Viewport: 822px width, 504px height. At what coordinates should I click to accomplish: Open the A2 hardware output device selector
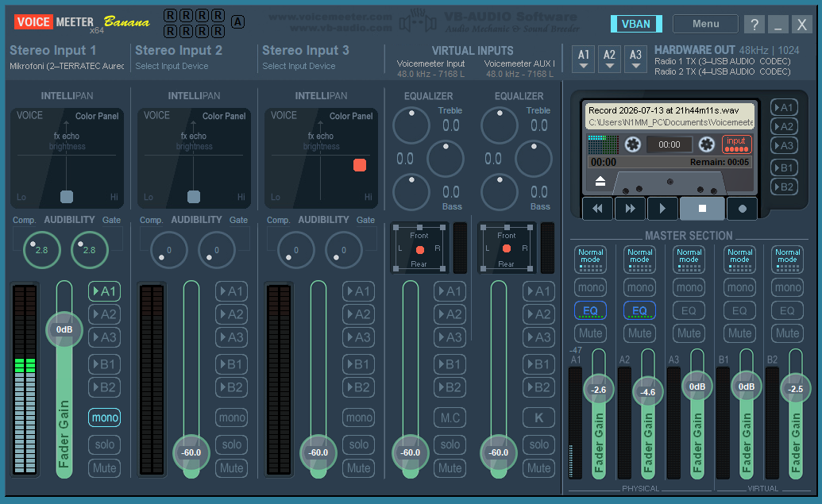(x=609, y=59)
